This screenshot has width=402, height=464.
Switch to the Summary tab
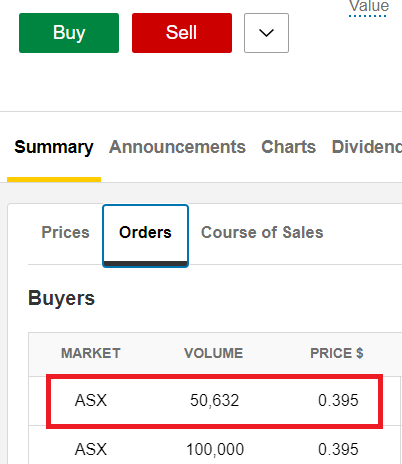click(54, 147)
